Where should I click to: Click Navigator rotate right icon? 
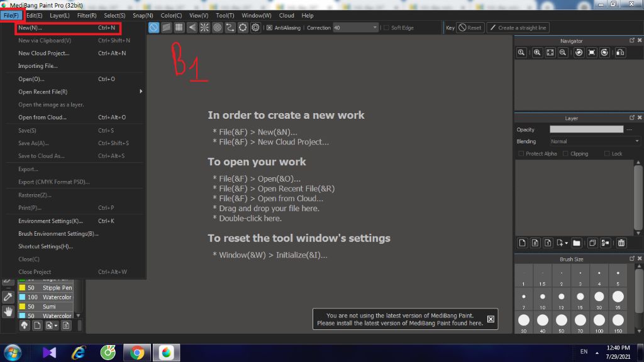coord(604,53)
